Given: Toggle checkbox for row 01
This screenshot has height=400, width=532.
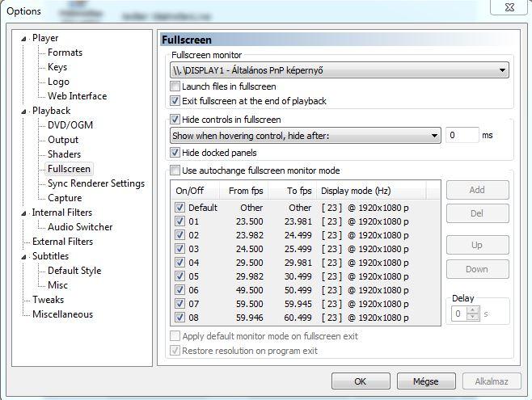Looking at the screenshot, I should [x=179, y=221].
